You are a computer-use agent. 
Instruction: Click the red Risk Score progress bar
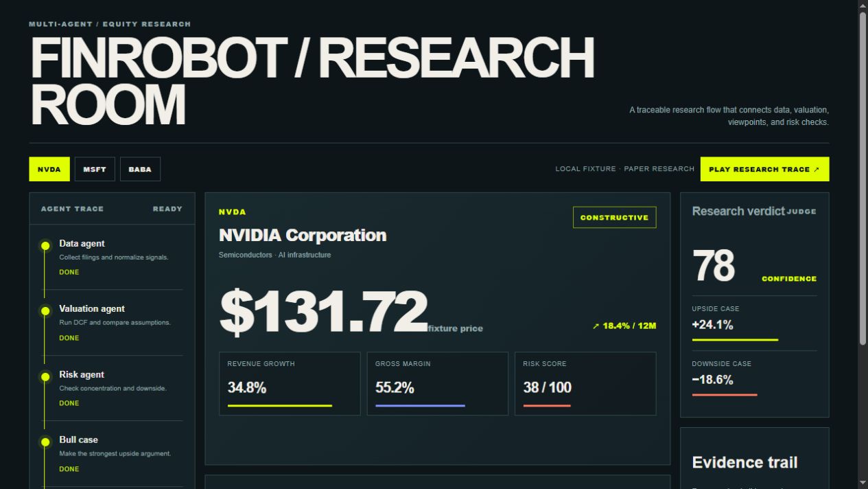coord(547,406)
